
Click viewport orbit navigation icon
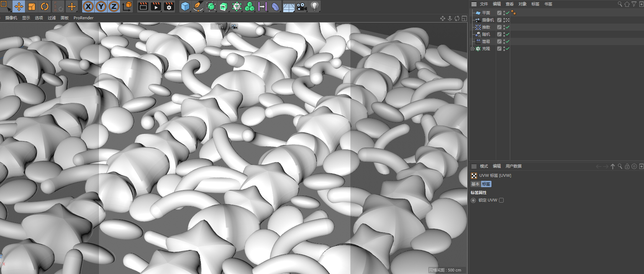[x=457, y=18]
